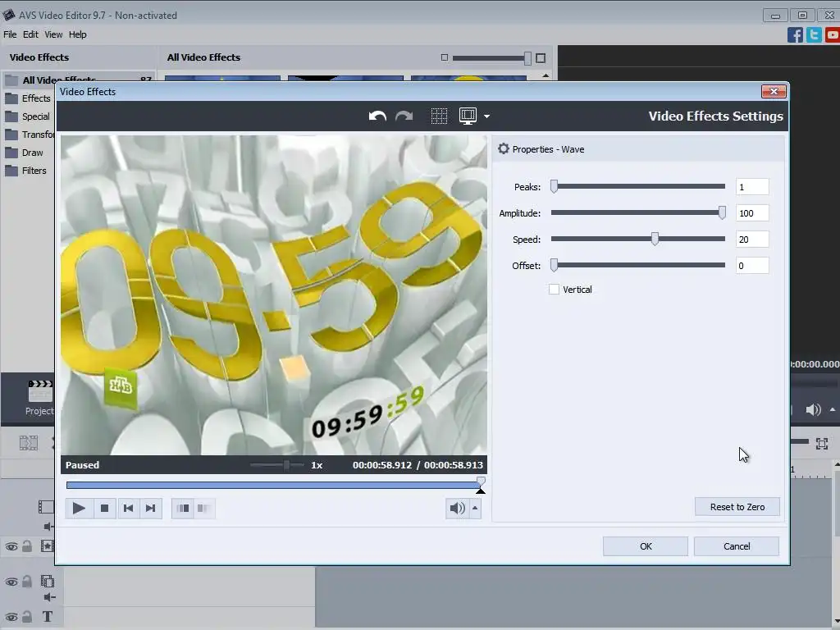Toggle visibility of the text track
This screenshot has width=840, height=630.
11,617
